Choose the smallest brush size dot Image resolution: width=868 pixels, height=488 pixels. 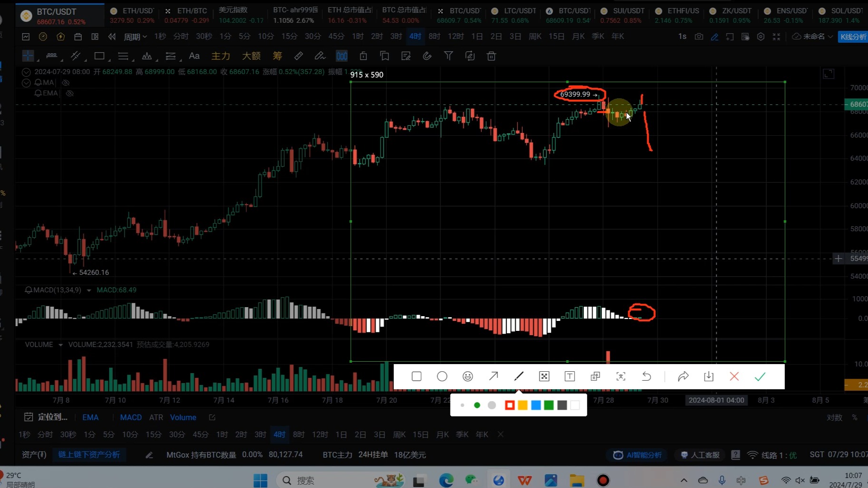click(x=462, y=405)
